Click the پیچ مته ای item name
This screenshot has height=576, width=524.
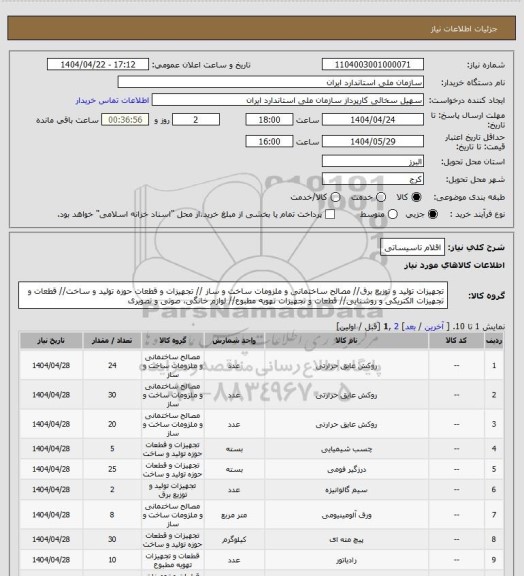[346, 540]
